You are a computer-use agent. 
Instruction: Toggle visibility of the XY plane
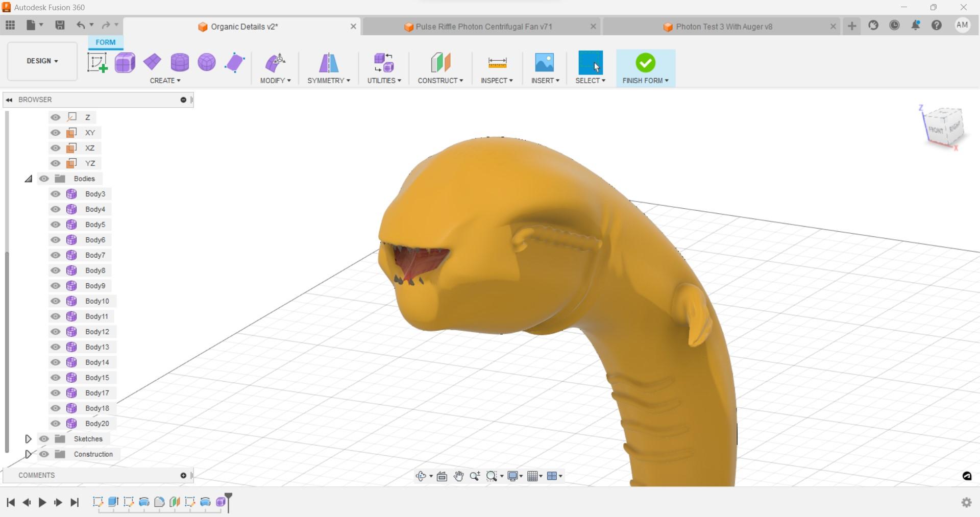[x=56, y=133]
